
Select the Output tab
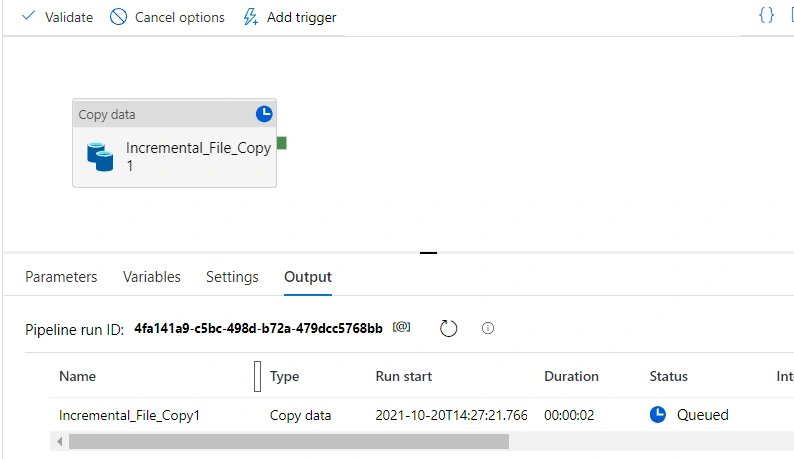click(308, 277)
